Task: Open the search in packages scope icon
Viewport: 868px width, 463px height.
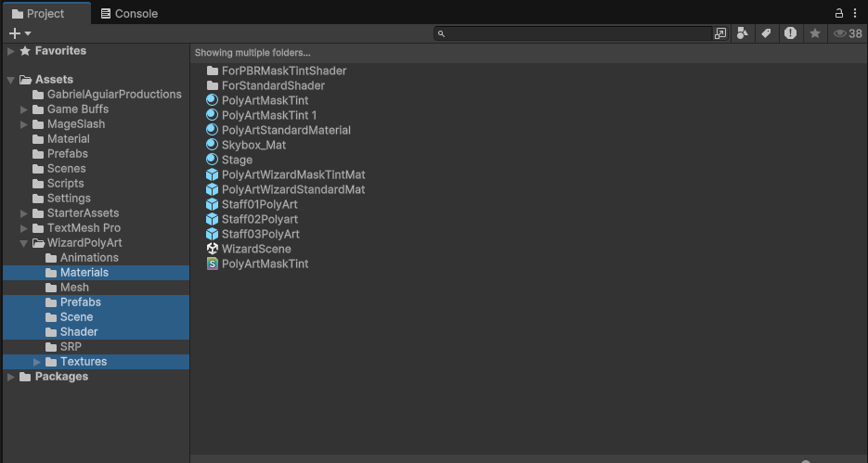Action: tap(719, 33)
